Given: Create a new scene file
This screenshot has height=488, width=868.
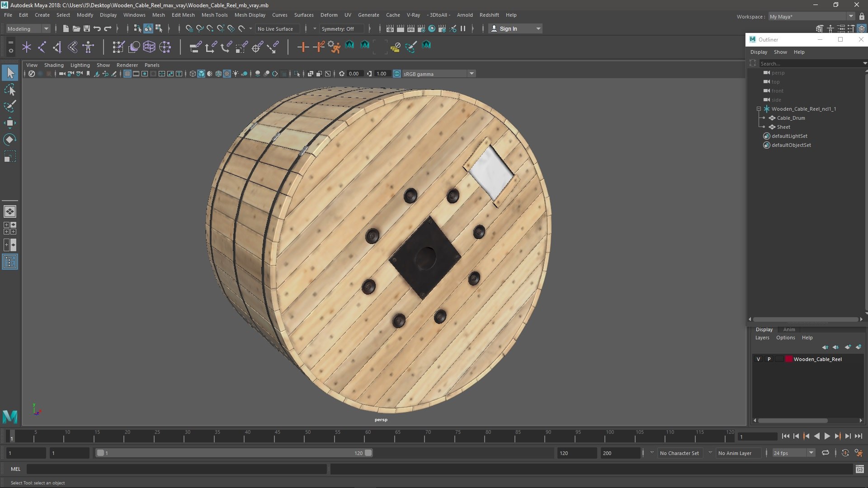Looking at the screenshot, I should click(66, 28).
